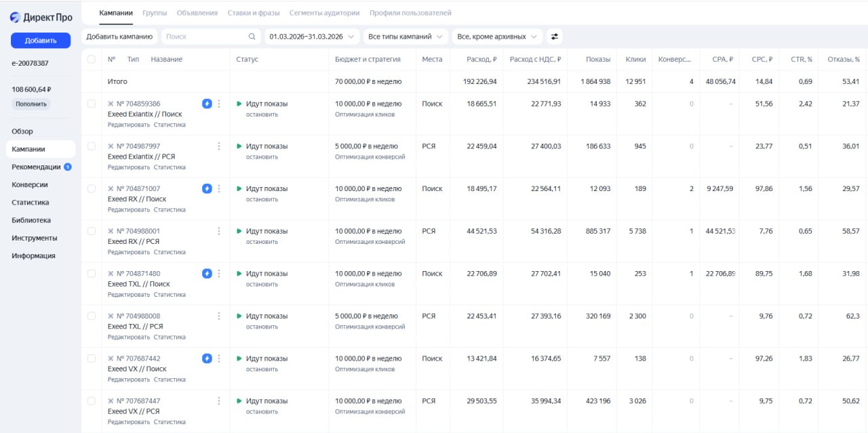This screenshot has height=433, width=868.
Task: Switch to the Ставки и фразы tab
Action: [x=254, y=13]
